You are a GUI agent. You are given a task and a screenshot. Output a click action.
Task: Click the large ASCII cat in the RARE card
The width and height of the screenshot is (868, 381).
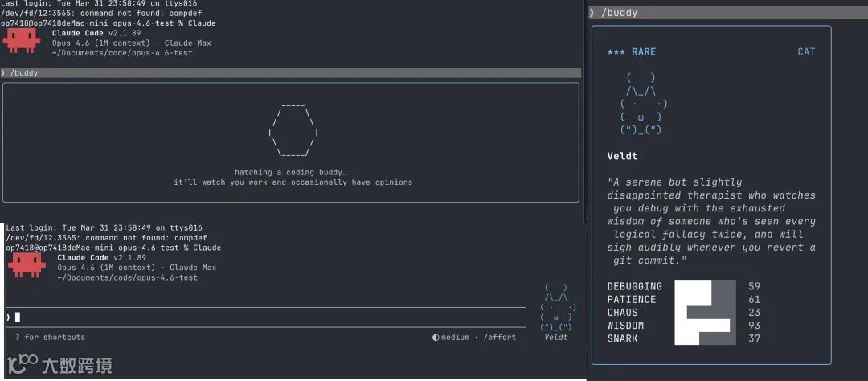pos(644,104)
